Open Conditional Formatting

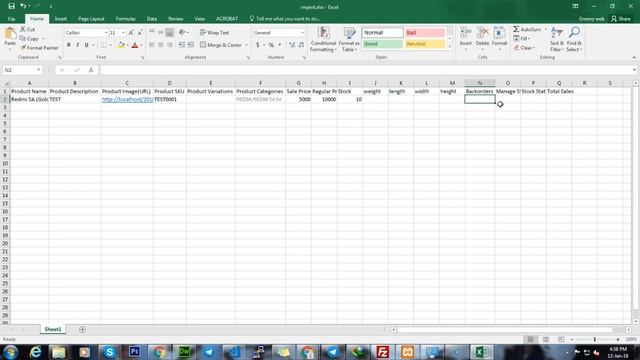(x=323, y=39)
